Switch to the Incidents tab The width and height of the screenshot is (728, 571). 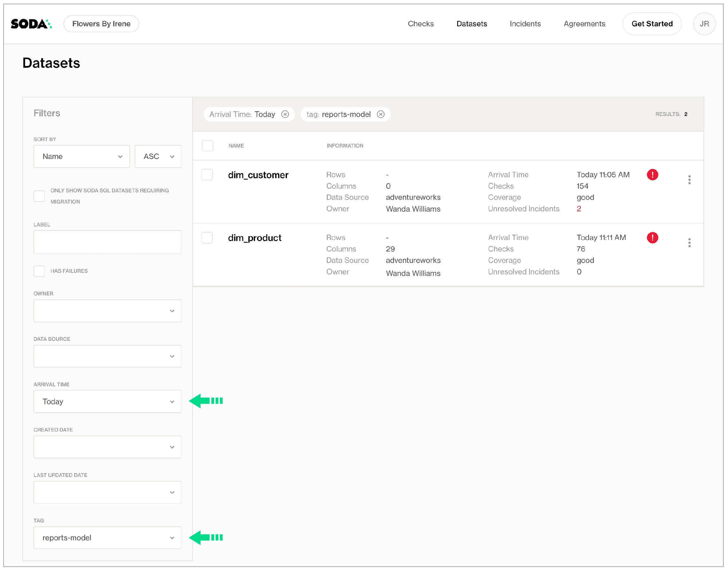[525, 24]
